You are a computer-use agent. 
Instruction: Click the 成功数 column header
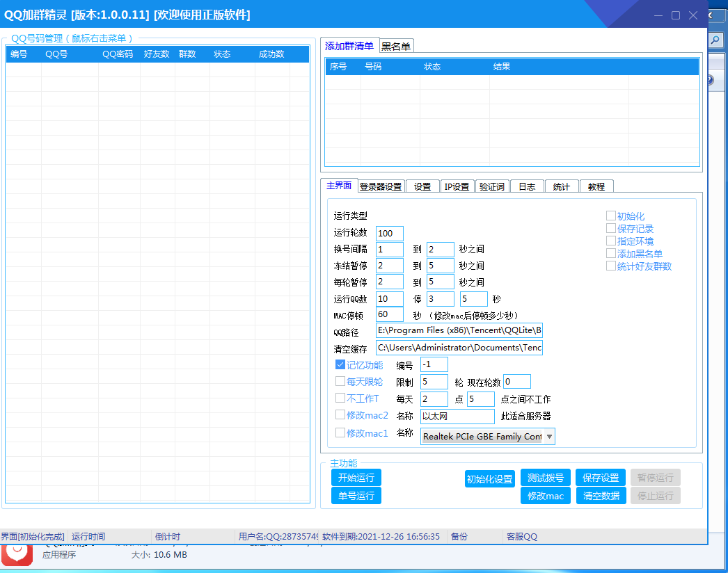[x=271, y=54]
